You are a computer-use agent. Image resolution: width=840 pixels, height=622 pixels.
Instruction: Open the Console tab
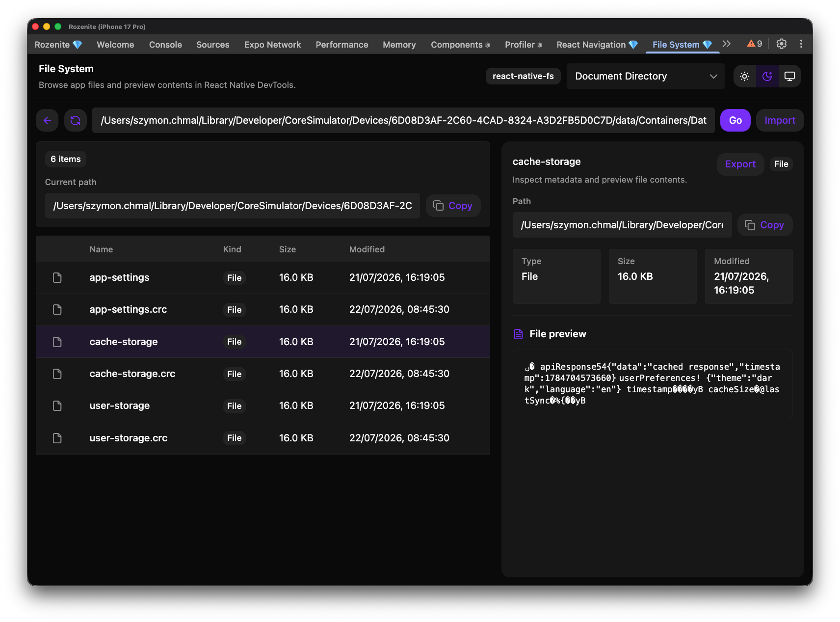(165, 45)
